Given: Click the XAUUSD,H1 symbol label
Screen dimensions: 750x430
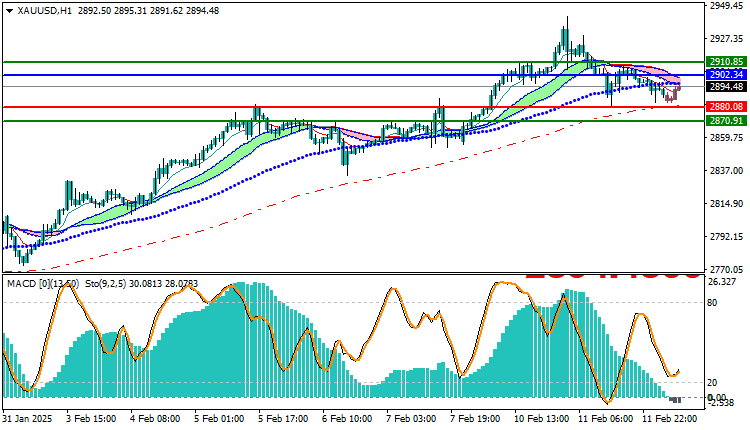Looking at the screenshot, I should tap(44, 11).
